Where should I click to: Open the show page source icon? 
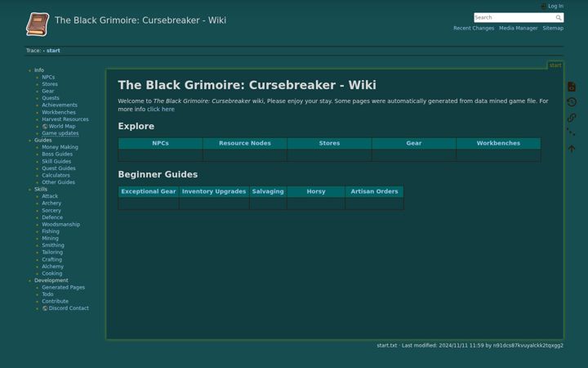point(572,87)
